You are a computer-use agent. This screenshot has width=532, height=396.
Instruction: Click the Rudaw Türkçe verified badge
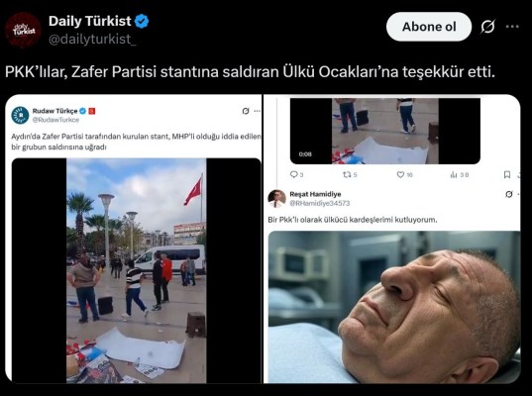83,111
